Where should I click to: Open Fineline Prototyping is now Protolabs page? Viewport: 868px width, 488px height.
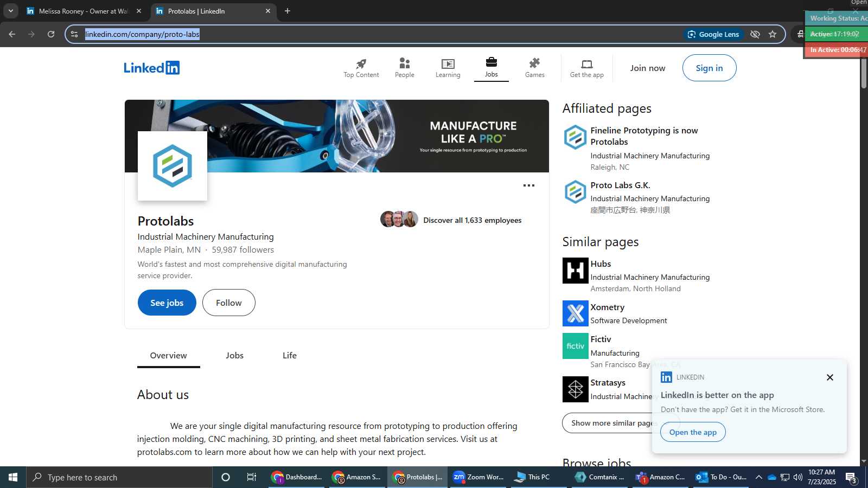pos(644,136)
